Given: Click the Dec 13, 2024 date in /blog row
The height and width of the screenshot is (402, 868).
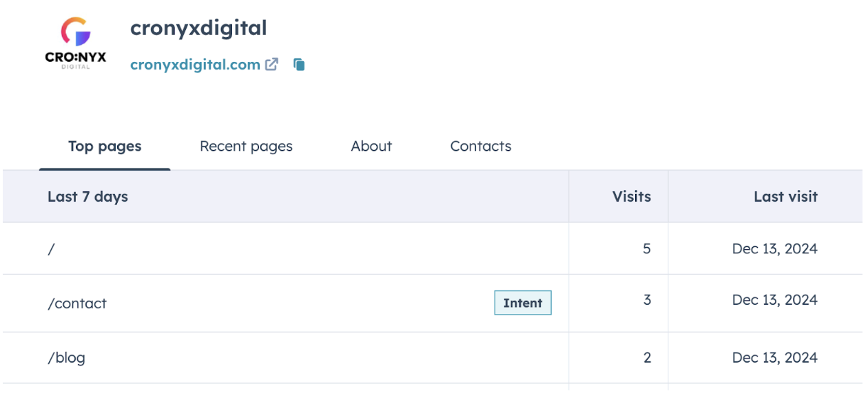Looking at the screenshot, I should (x=774, y=358).
